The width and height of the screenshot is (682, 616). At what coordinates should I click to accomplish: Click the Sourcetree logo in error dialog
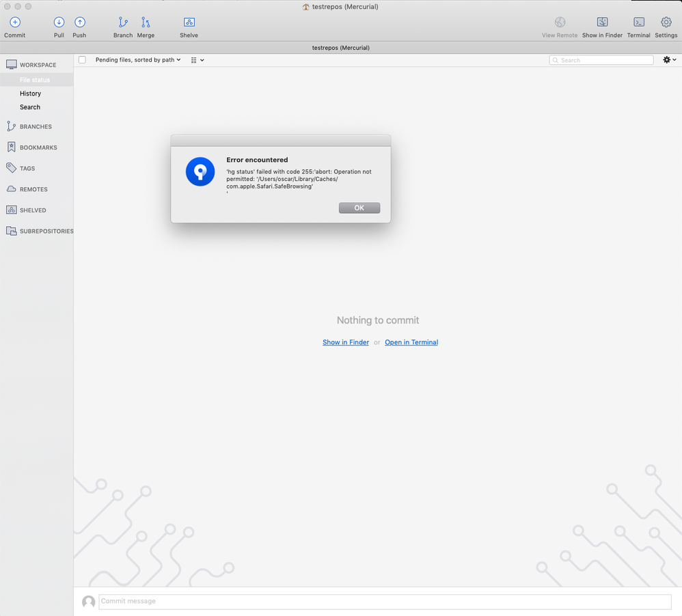[x=200, y=171]
